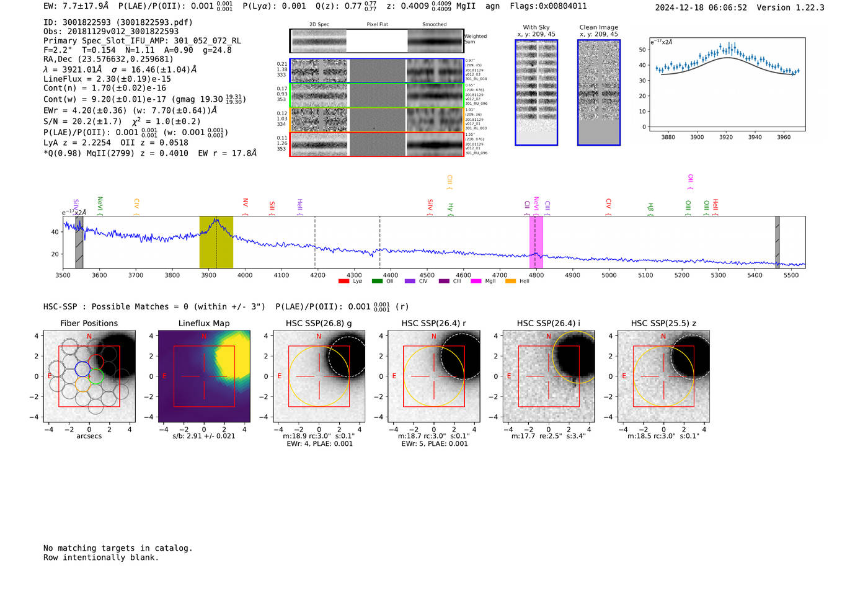Click the EW: 7.7±17.9Å header value
The image size is (868, 591).
pyautogui.click(x=76, y=6)
